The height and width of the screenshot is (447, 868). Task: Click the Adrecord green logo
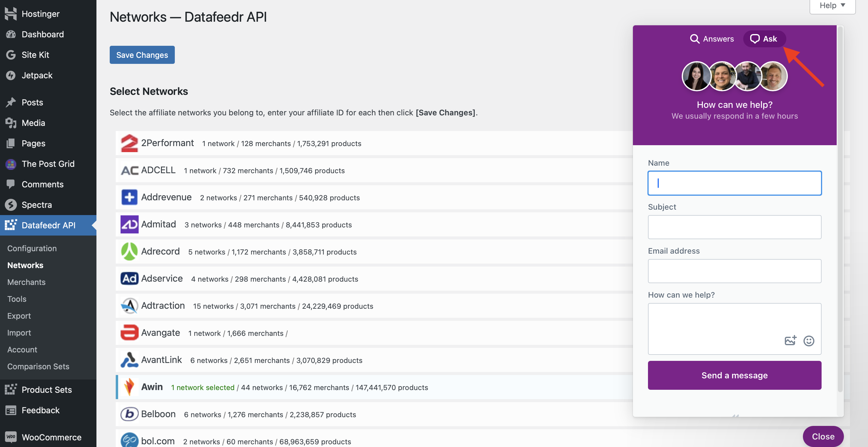129,252
